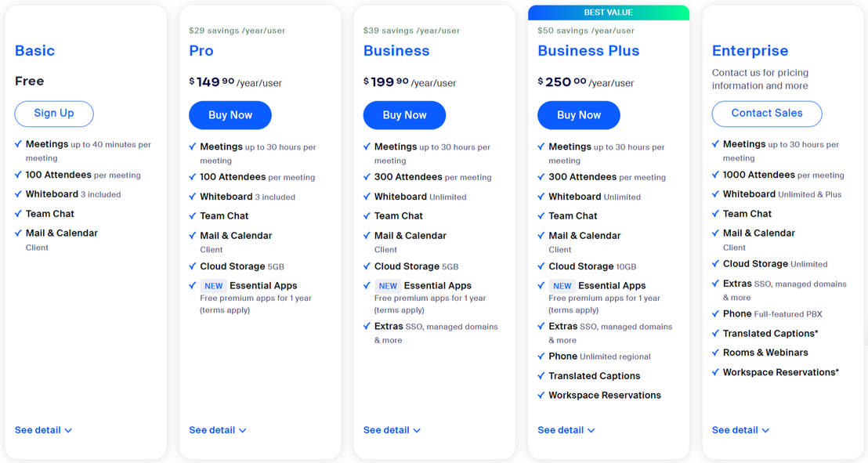
Task: Click the BEST VALUE banner on Business Plus
Action: point(609,12)
